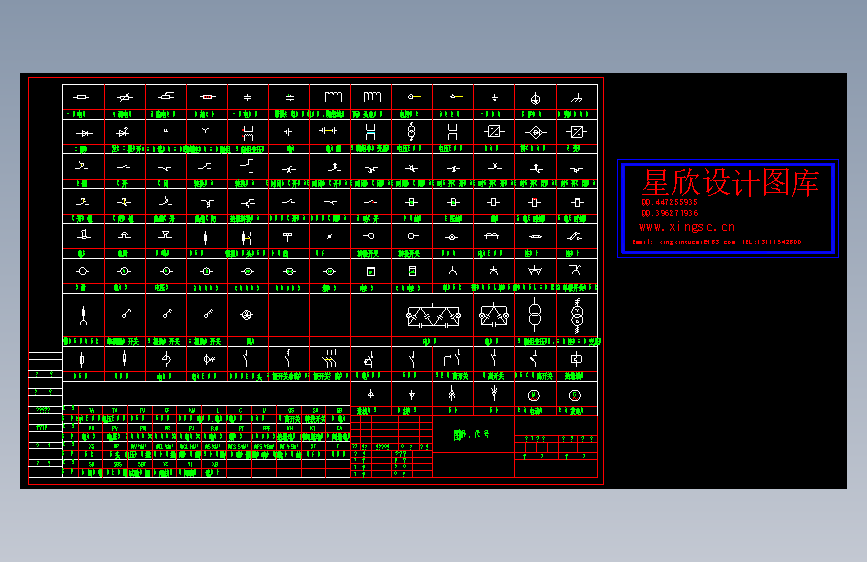This screenshot has height=562, width=867.
Task: Pick the plain capacitor symbol in the top row
Action: pyautogui.click(x=248, y=97)
